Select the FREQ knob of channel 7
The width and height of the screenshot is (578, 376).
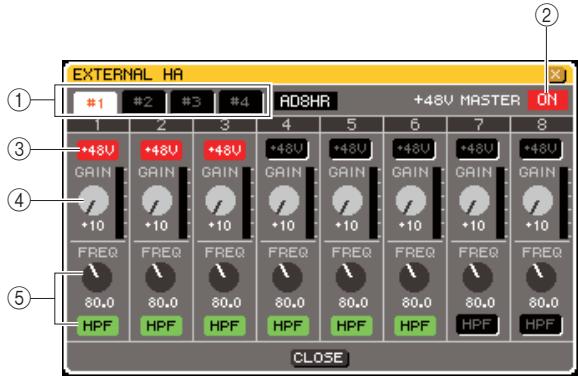click(477, 277)
